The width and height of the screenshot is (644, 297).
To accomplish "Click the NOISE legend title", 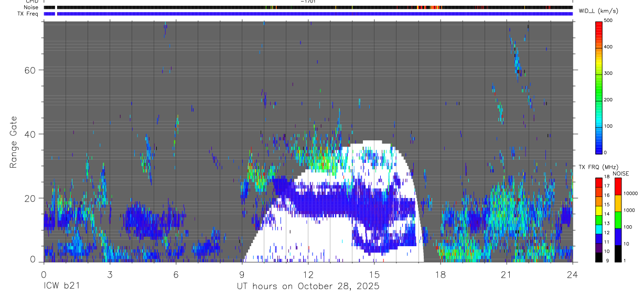I will (x=621, y=173).
